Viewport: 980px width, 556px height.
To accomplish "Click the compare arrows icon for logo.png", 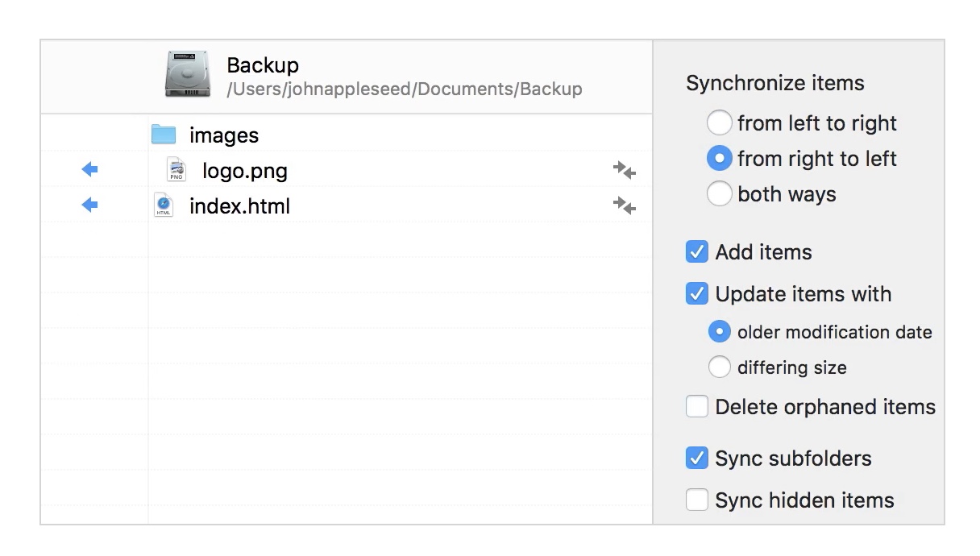I will pos(624,170).
